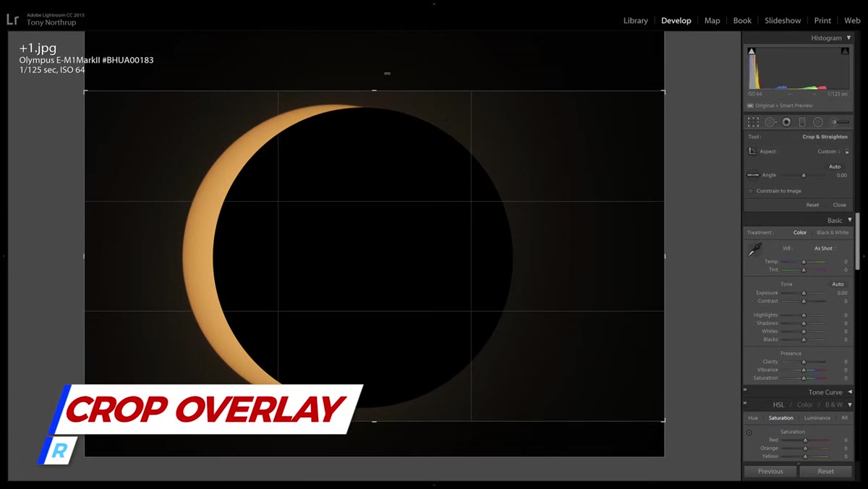Image resolution: width=868 pixels, height=489 pixels.
Task: Select the Spot Removal tool
Action: click(770, 122)
